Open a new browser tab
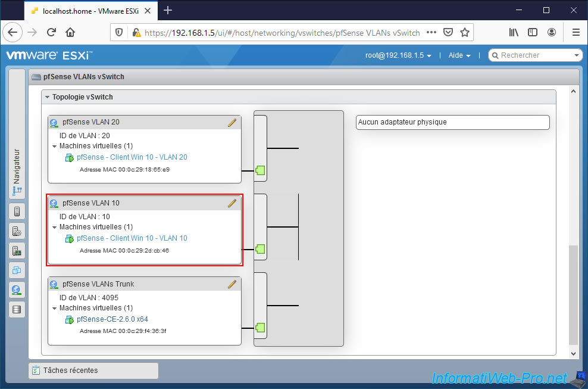 click(x=168, y=11)
